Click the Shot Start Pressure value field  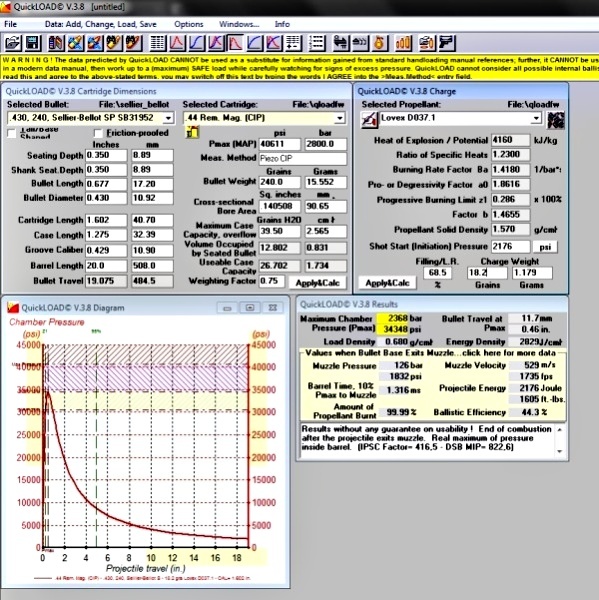click(511, 246)
